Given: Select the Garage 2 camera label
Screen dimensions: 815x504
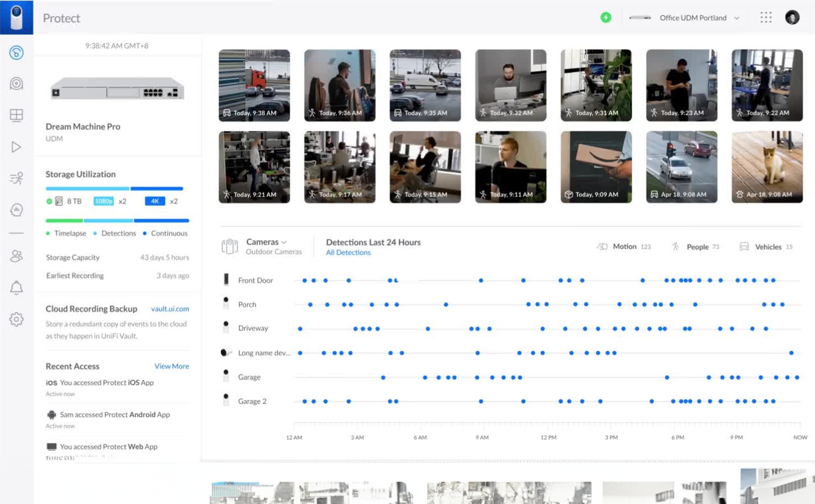Looking at the screenshot, I should click(x=252, y=401).
